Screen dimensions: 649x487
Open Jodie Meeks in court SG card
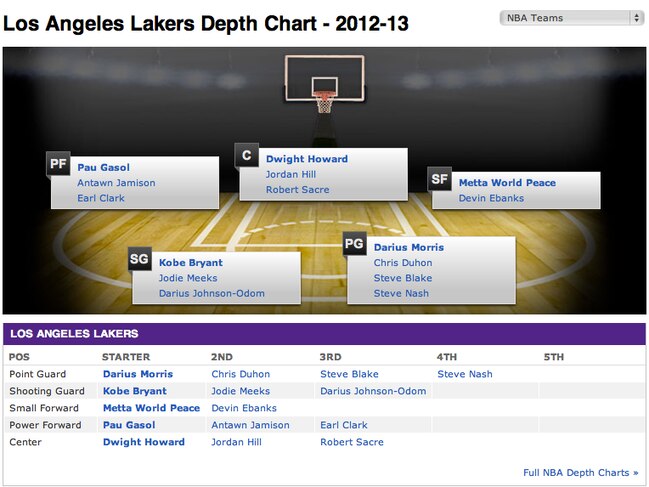point(188,278)
